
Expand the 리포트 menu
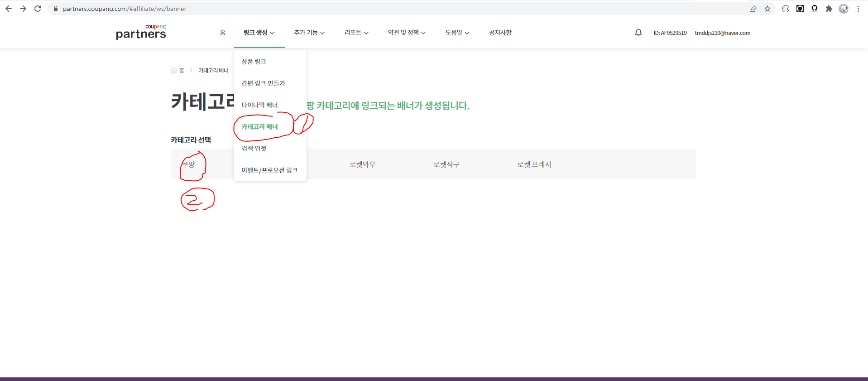(356, 33)
